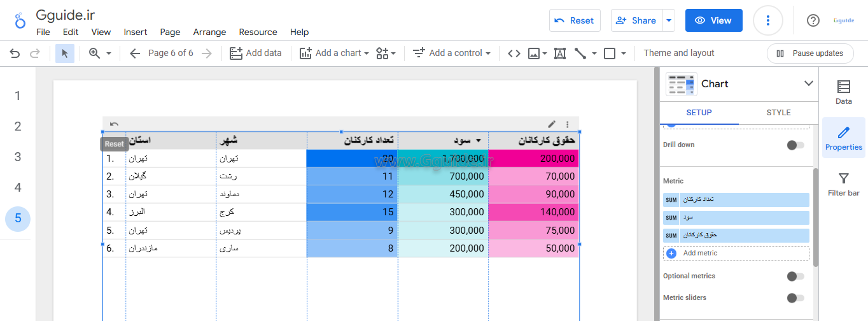Select the selection mode cursor tool
Image resolution: width=868 pixels, height=321 pixels.
(64, 53)
